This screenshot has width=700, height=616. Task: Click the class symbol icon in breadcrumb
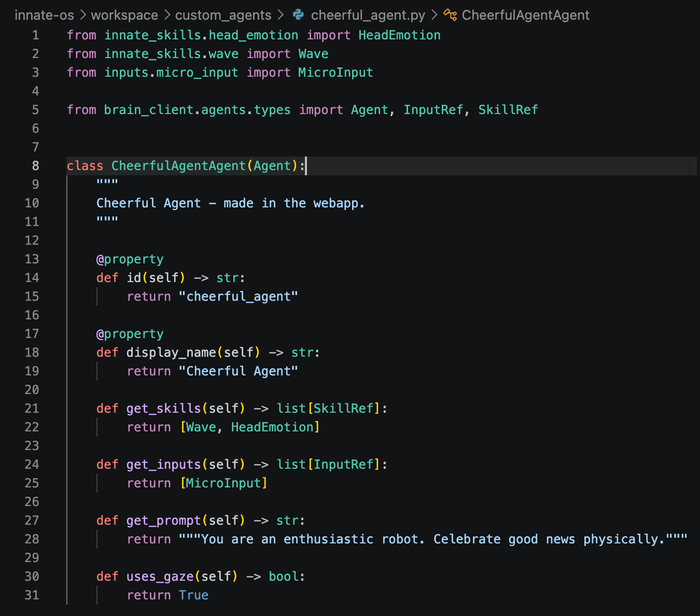[x=450, y=15]
